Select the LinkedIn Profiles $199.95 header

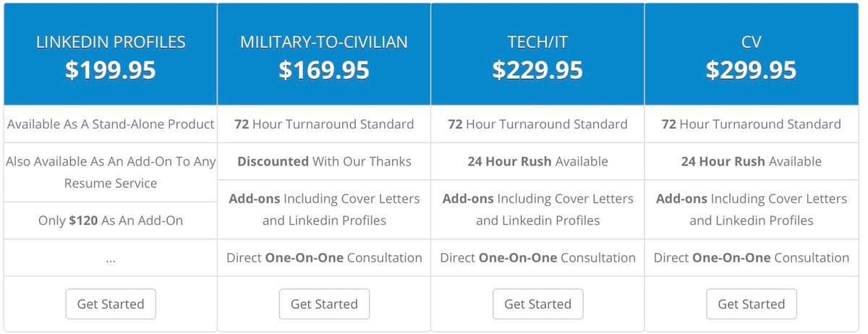coord(111,54)
